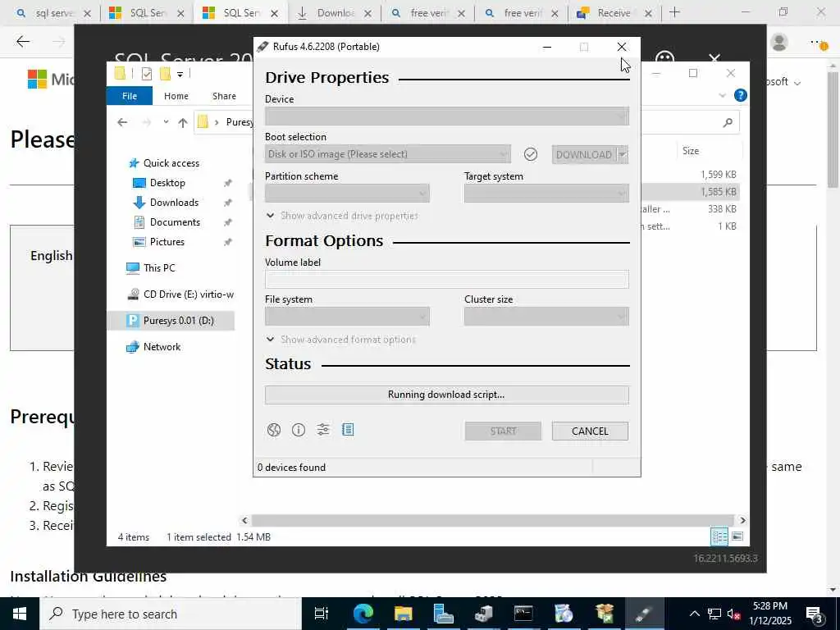Click the Windows Start button
Viewport: 840px width, 630px height.
(x=20, y=614)
